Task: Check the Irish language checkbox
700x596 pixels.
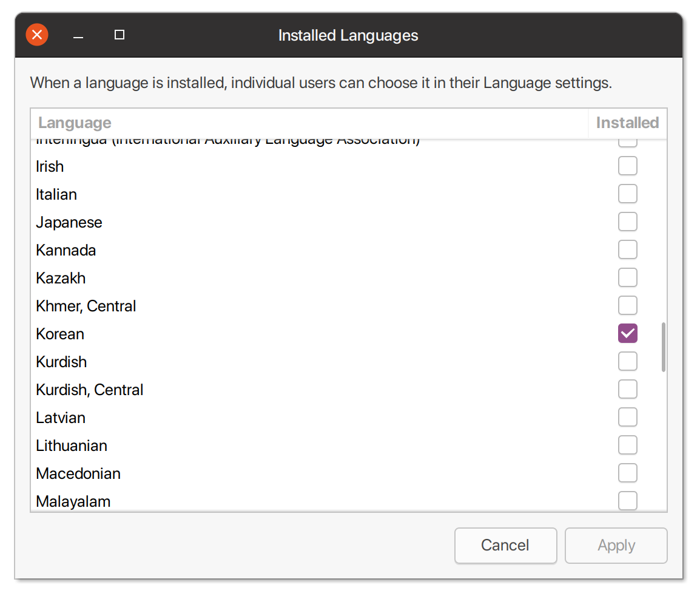Action: tap(627, 166)
